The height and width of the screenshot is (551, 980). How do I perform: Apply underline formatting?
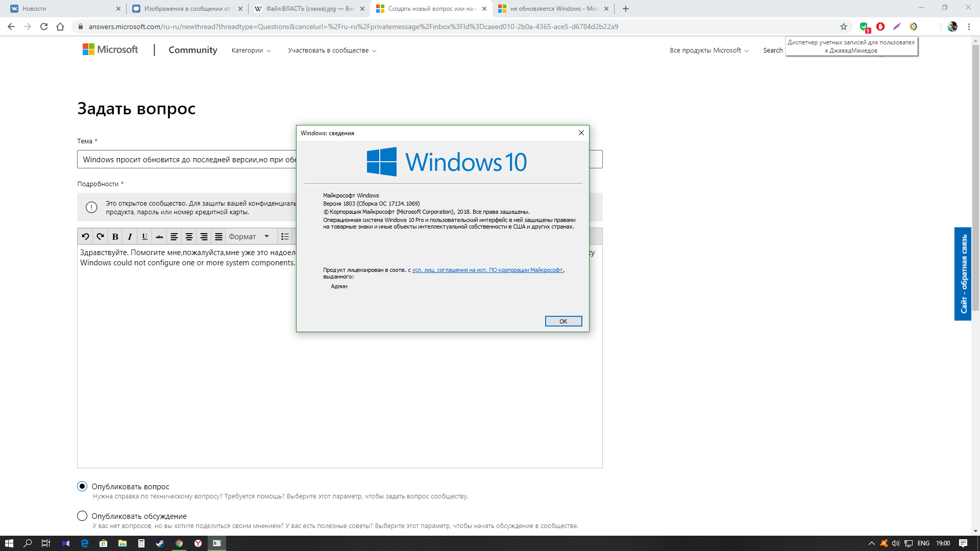[144, 237]
